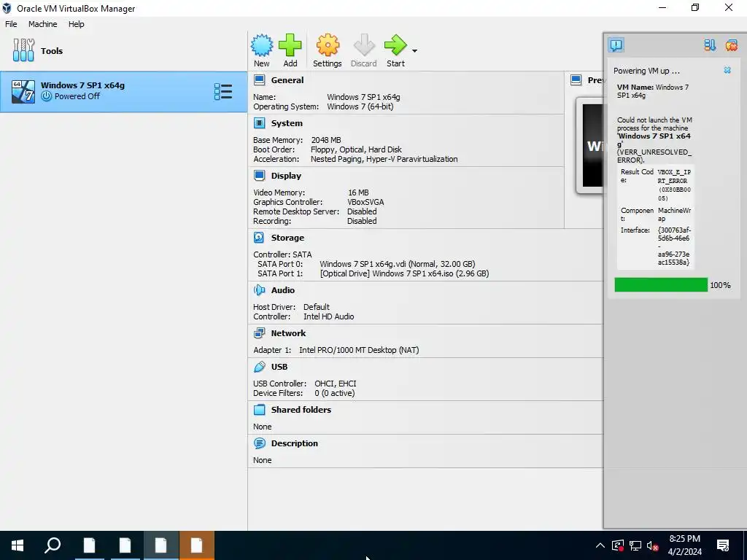Click the USB section plug icon
The width and height of the screenshot is (747, 560).
(259, 367)
